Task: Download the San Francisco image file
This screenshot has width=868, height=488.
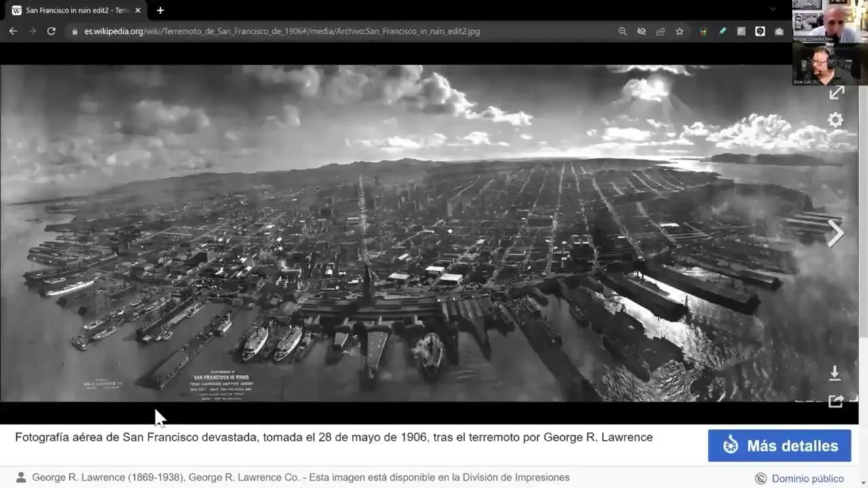Action: click(x=835, y=373)
